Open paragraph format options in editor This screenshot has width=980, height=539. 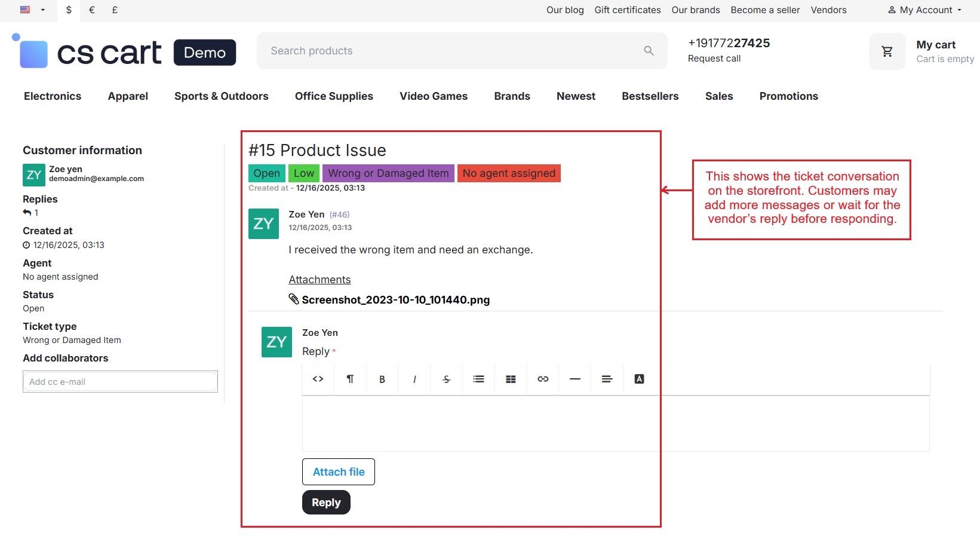(350, 379)
